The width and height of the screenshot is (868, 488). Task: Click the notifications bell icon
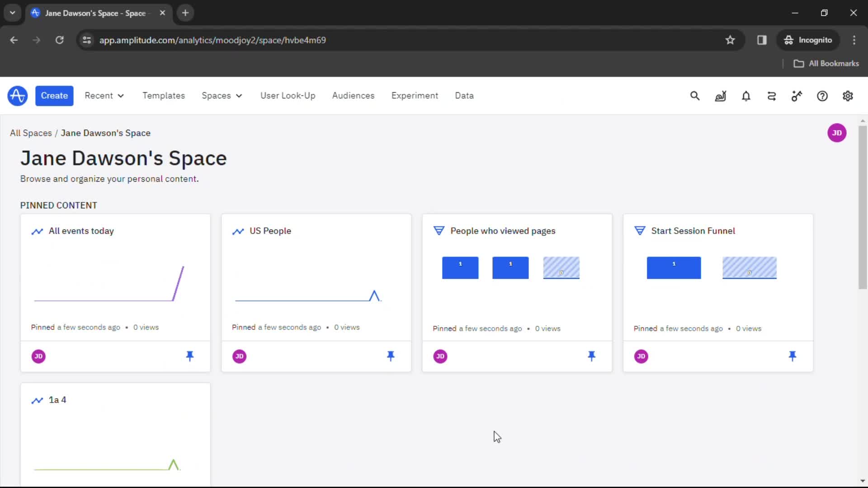746,95
